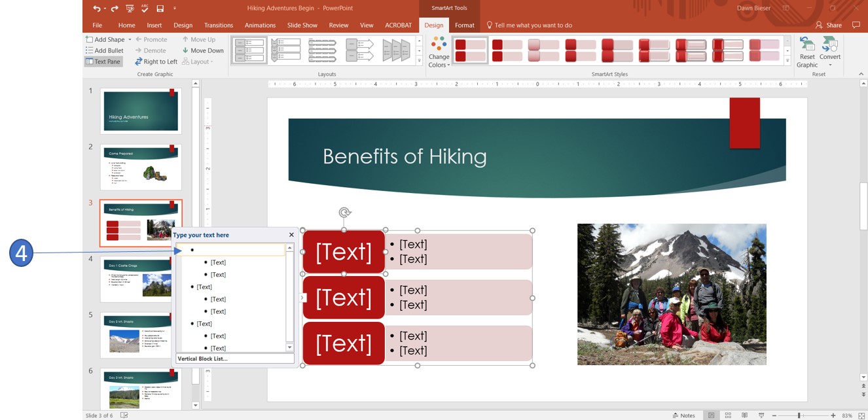Switch to Slide Sorter view icon
Screen dimensions: 868x420
pyautogui.click(x=728, y=415)
